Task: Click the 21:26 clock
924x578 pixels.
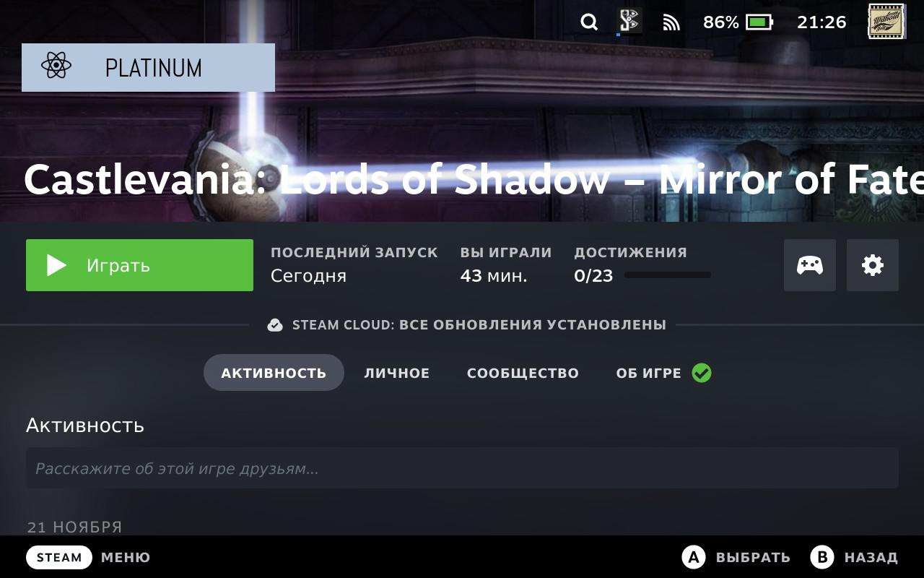Action: point(821,22)
